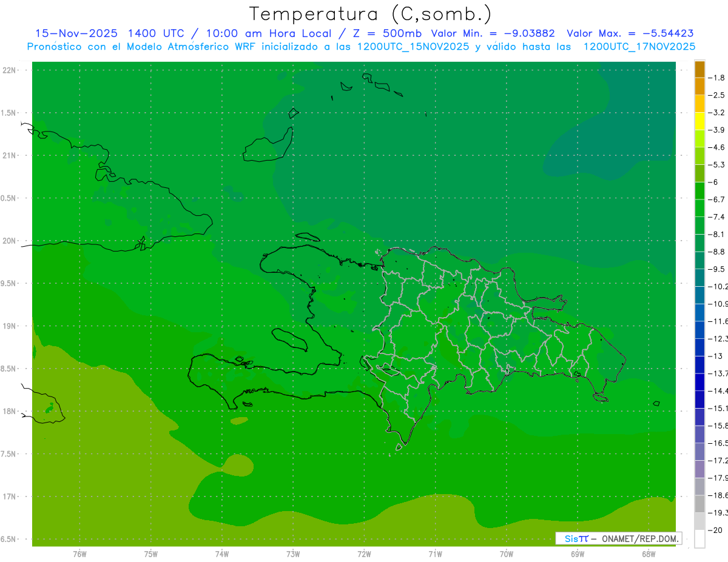The image size is (728, 562).
Task: Click the '-3.2' colorbar label
Action: (716, 113)
